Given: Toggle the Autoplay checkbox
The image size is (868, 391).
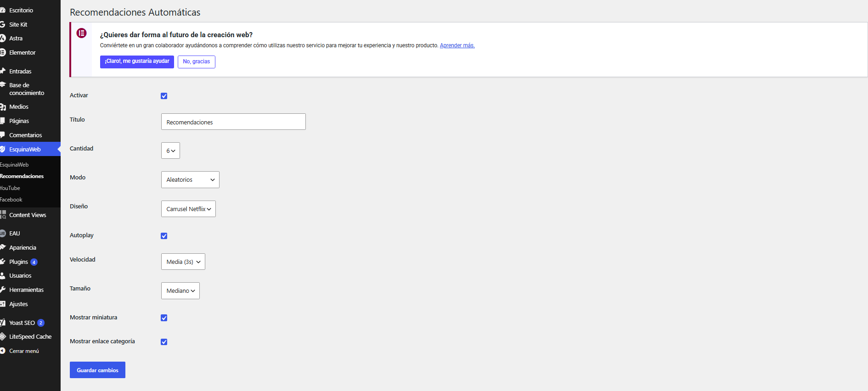Looking at the screenshot, I should (x=164, y=236).
